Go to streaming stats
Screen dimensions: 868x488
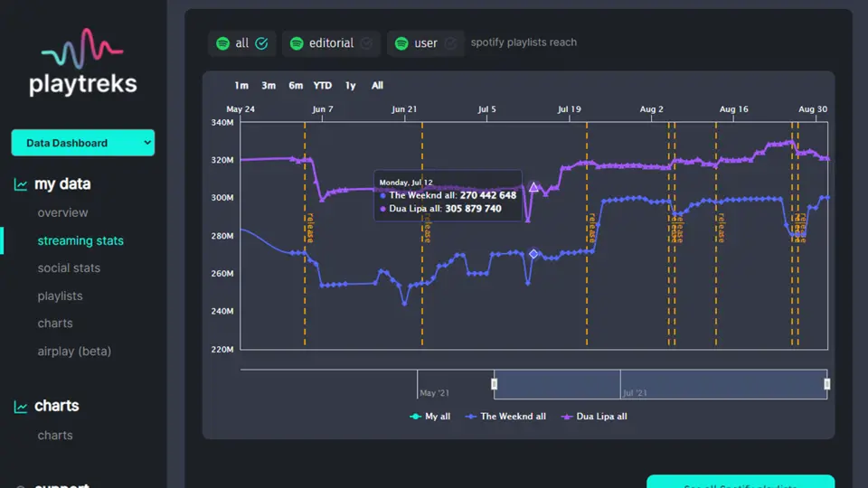click(80, 240)
